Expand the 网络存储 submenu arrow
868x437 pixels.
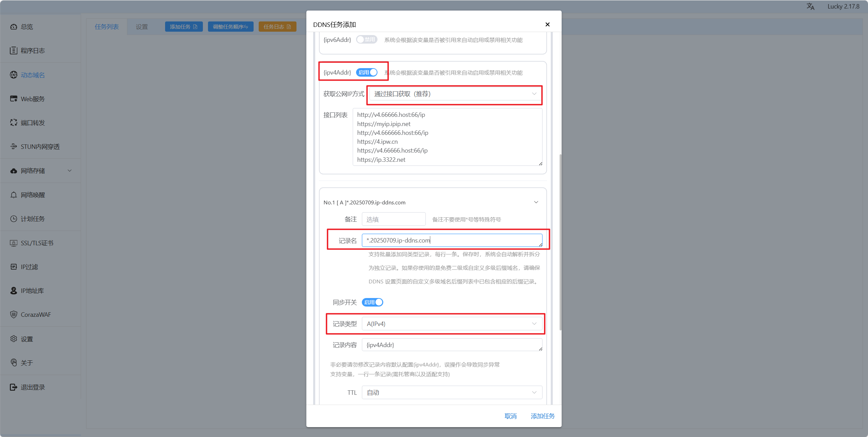(70, 171)
